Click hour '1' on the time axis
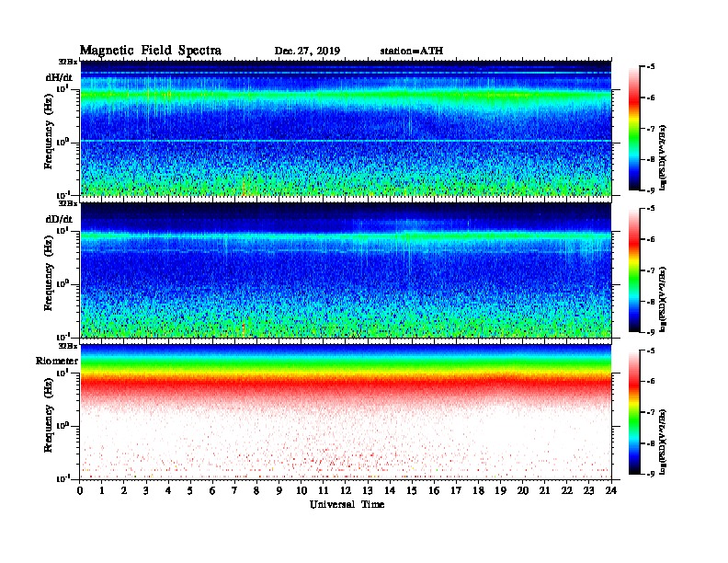 pos(102,490)
